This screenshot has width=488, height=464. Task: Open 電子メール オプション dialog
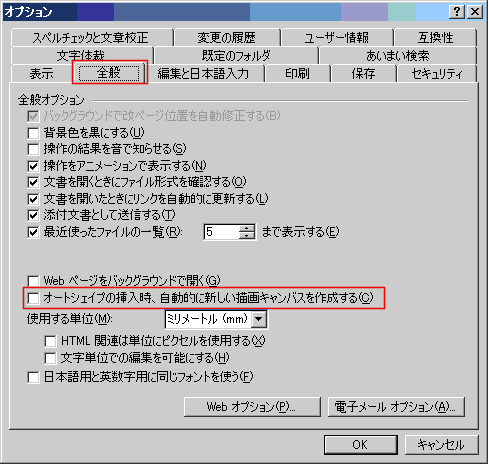coord(396,407)
